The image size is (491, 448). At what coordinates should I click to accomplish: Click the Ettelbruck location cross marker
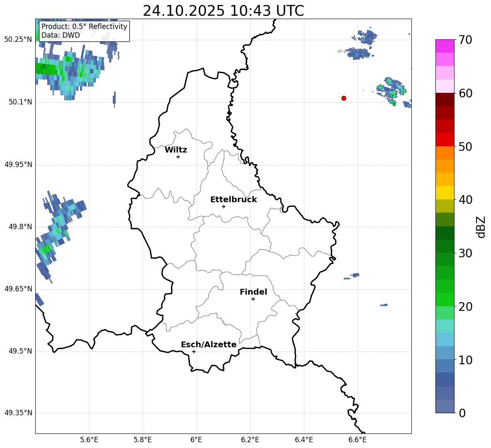point(224,206)
